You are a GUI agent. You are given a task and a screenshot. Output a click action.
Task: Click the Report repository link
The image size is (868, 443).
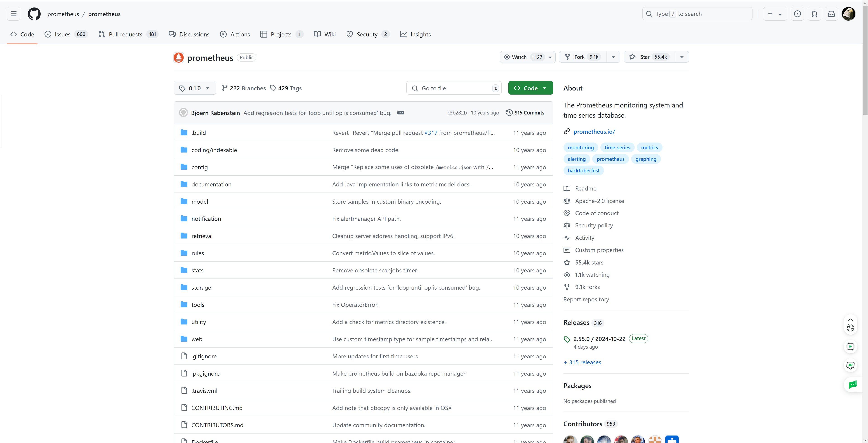(586, 299)
